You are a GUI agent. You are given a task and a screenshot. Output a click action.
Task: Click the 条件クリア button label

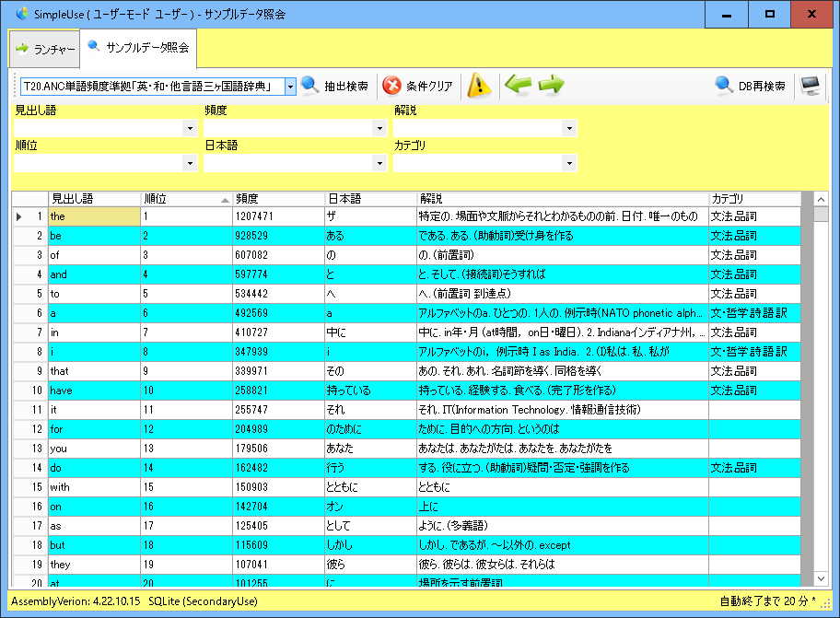[429, 87]
